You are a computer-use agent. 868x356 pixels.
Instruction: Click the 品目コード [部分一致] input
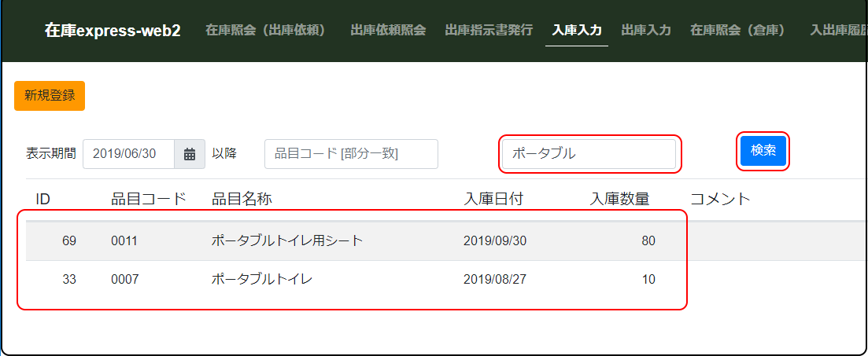351,154
